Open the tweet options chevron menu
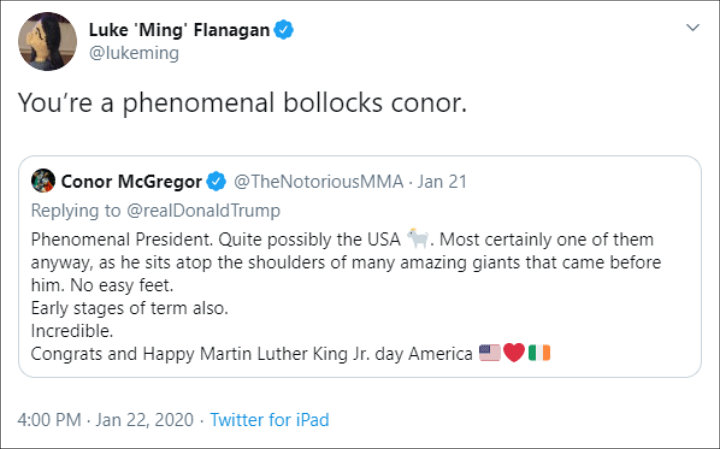Viewport: 720px width, 449px height. 692,28
